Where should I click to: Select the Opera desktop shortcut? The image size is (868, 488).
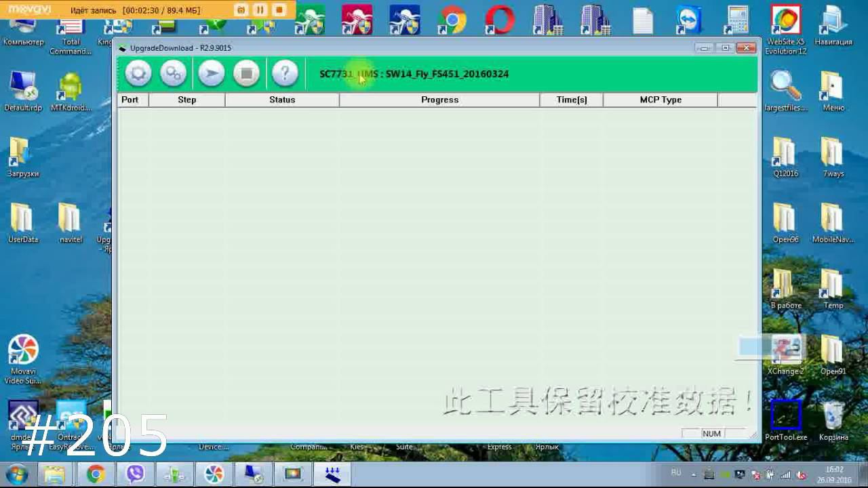pyautogui.click(x=500, y=20)
